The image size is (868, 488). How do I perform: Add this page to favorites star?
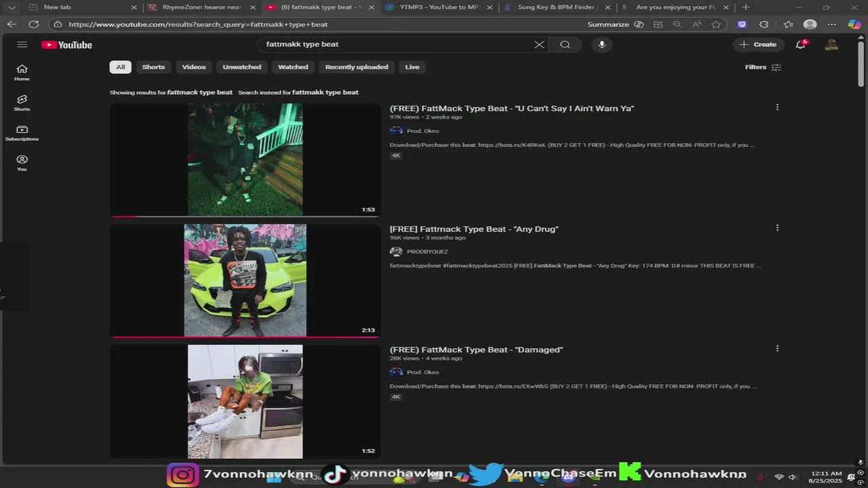tap(716, 24)
